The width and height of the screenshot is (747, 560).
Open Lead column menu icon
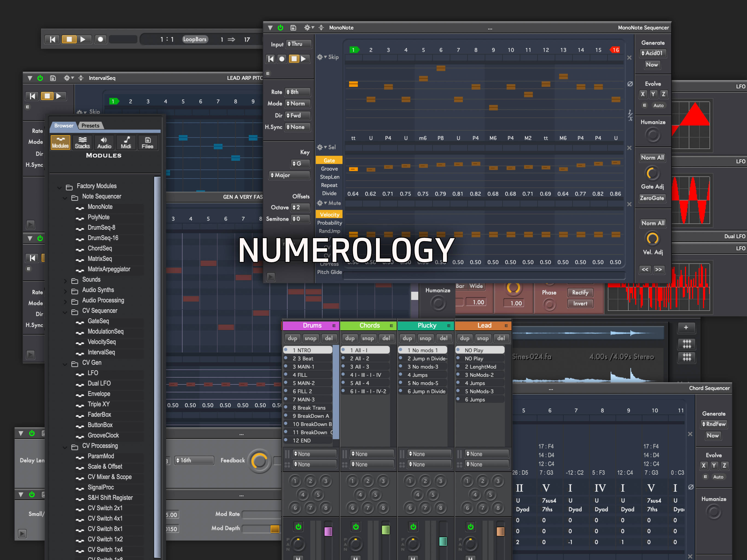click(506, 326)
